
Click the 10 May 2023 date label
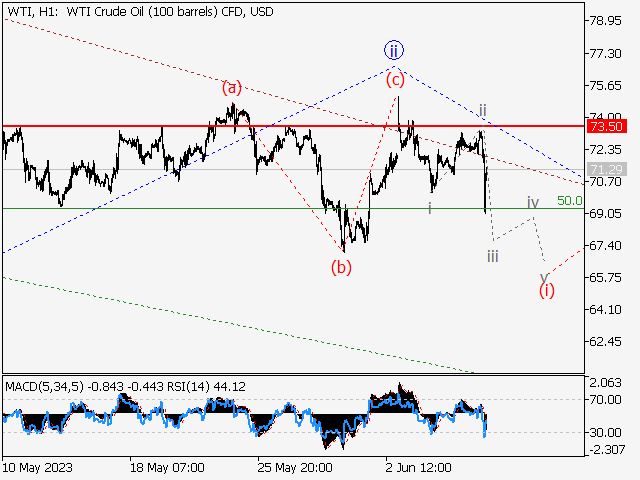click(38, 467)
